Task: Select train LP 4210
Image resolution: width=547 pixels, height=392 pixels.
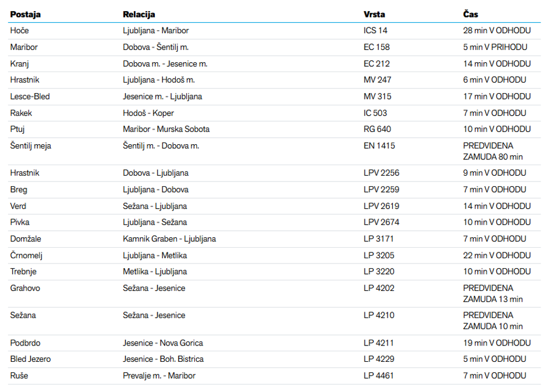Action: [x=378, y=315]
